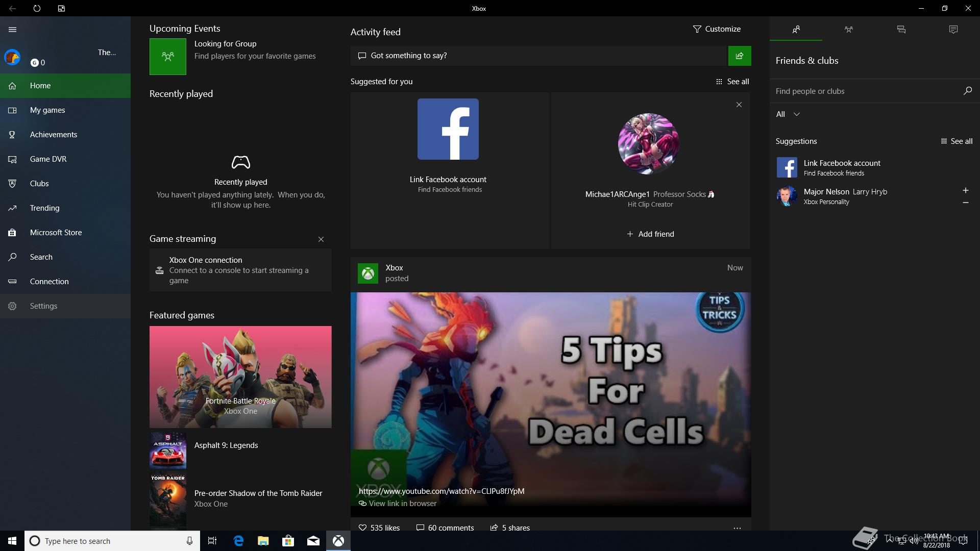Customize the activity feed
The image size is (980, 551).
point(717,29)
